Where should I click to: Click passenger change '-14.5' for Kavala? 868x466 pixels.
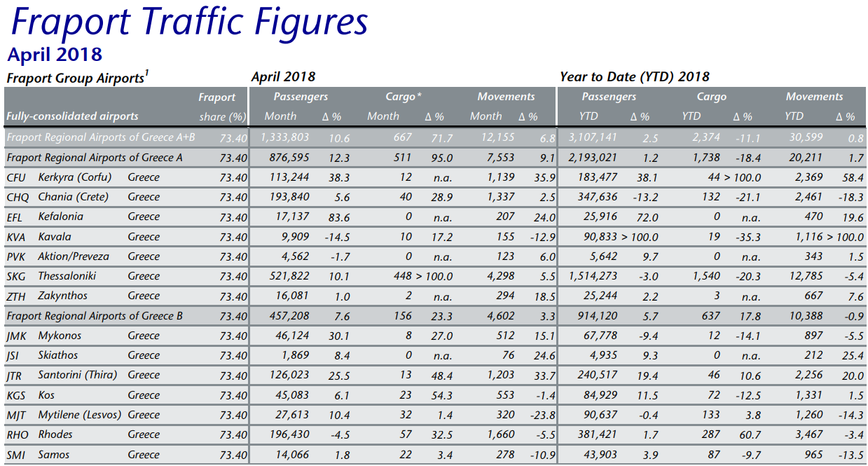(337, 237)
